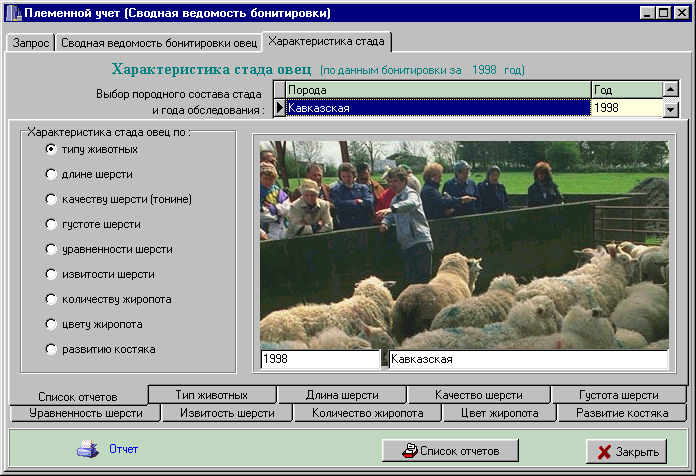Open the 'Тип животных' bottom tab
Viewport: 696px width, 476px height.
[212, 395]
